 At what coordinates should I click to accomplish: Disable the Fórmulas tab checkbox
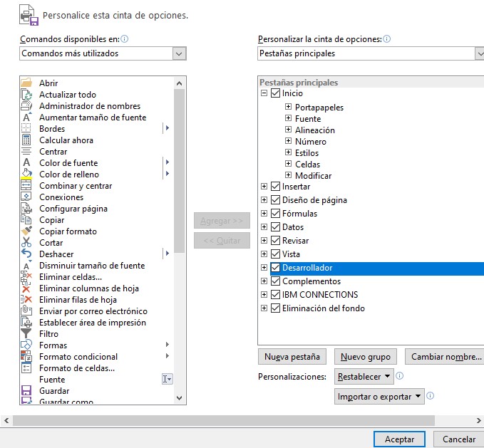coord(276,214)
